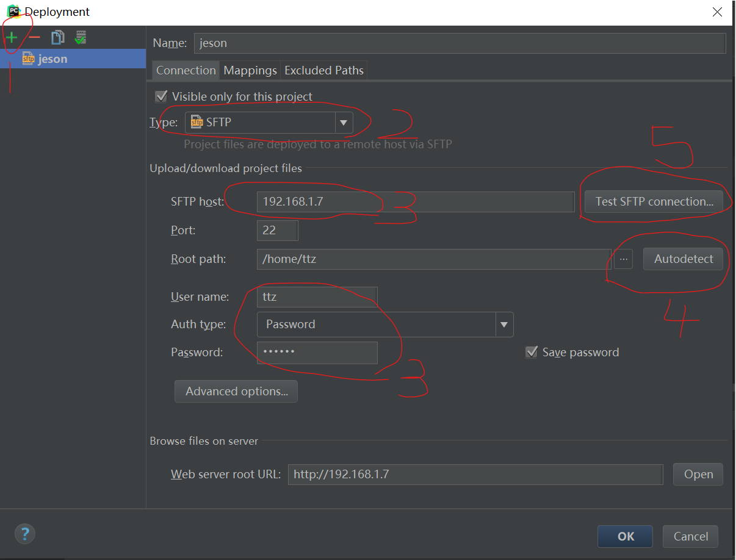
Task: Click the Autodetect root path button
Action: click(x=684, y=259)
